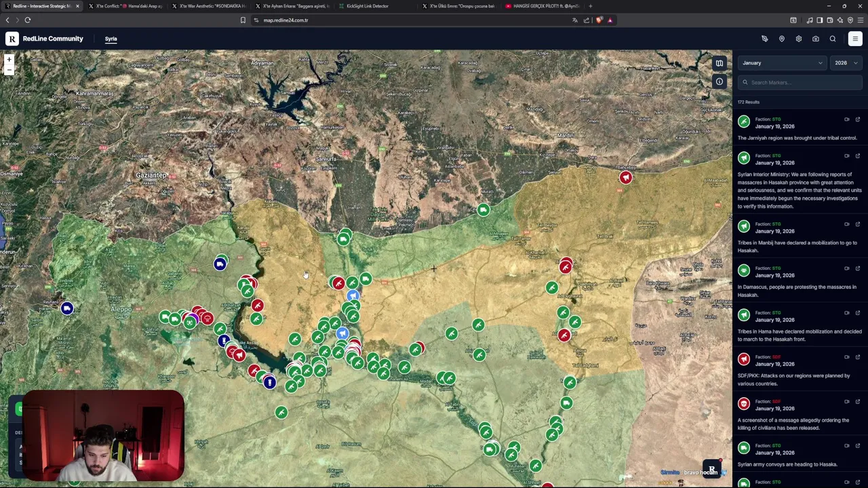Image resolution: width=868 pixels, height=488 pixels.
Task: Click the RedLine logo icon
Action: click(12, 39)
